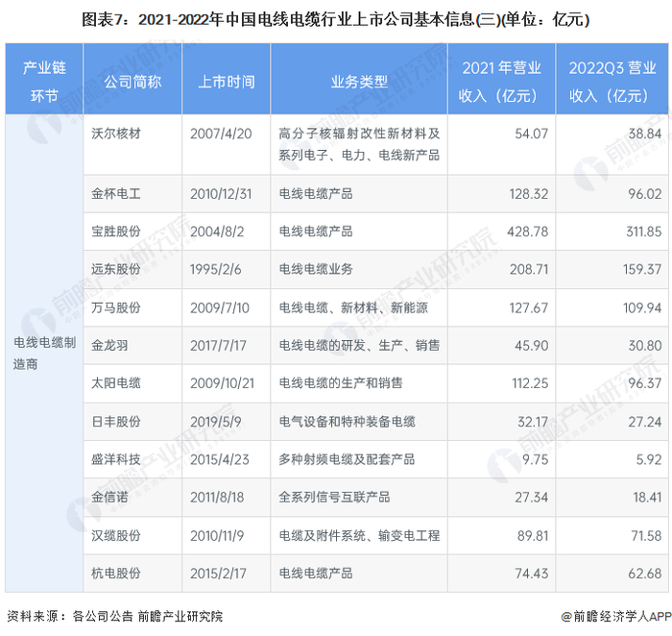
Task: Click the source note 资料来源
Action: coord(115,616)
